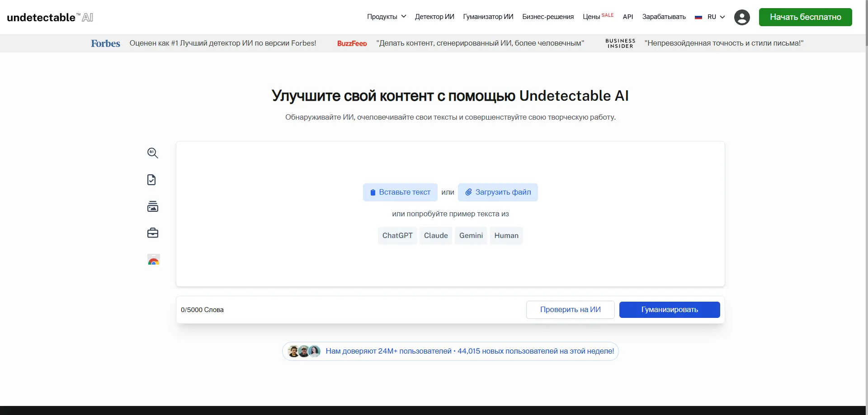Click the Forbes logo
Viewport: 868px width, 415px height.
click(105, 43)
